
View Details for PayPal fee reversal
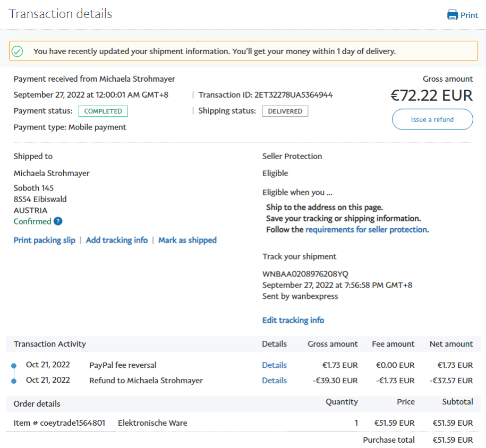point(274,365)
